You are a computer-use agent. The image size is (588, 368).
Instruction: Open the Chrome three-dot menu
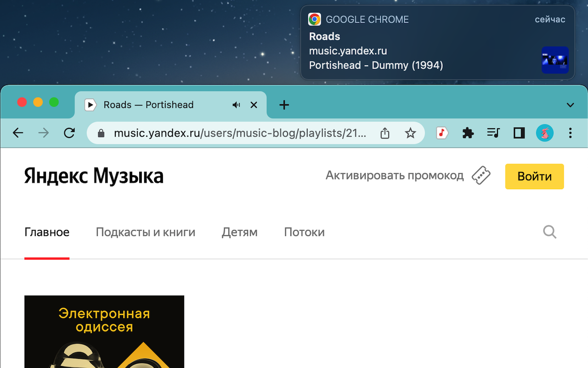point(570,133)
